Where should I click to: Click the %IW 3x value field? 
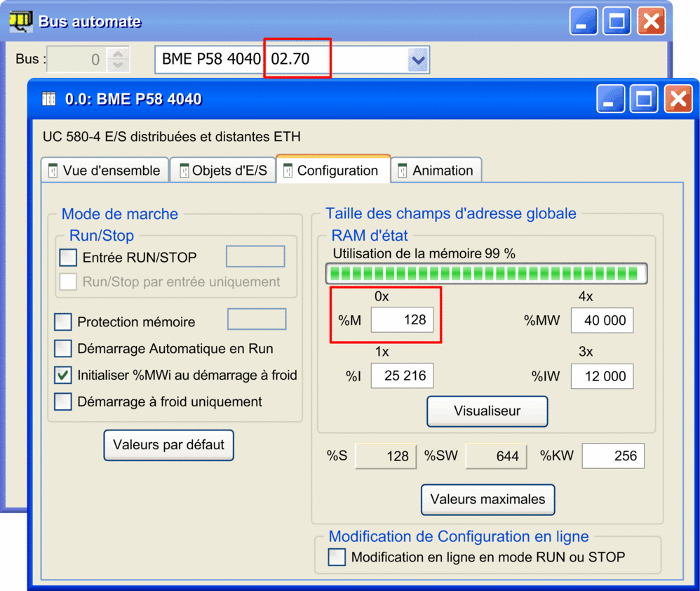[602, 376]
